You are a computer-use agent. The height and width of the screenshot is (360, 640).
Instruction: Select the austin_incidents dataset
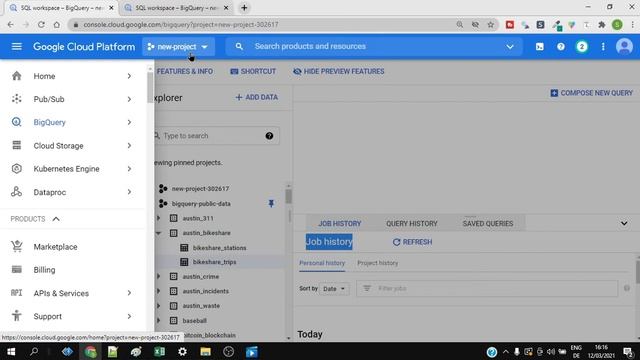(205, 291)
